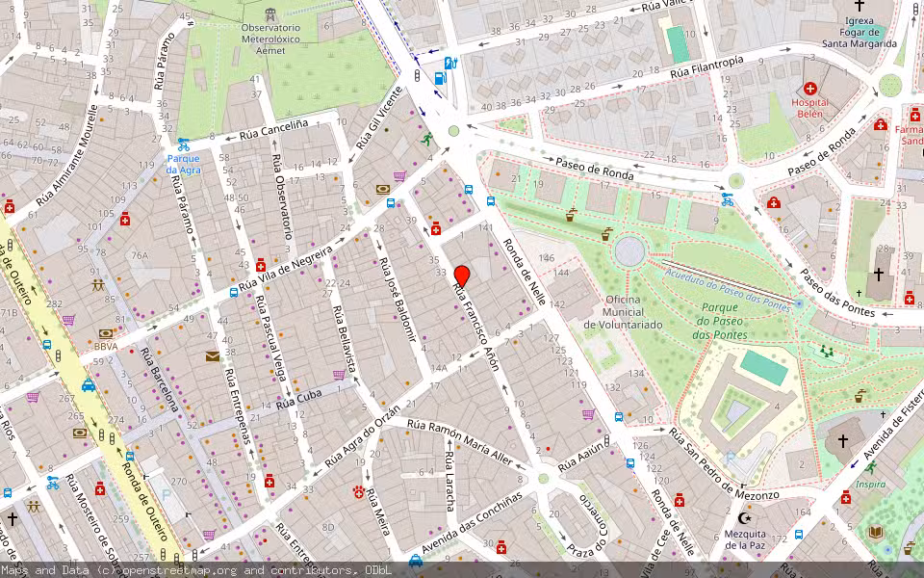Click the Rúa Aaiún label

coord(581,457)
